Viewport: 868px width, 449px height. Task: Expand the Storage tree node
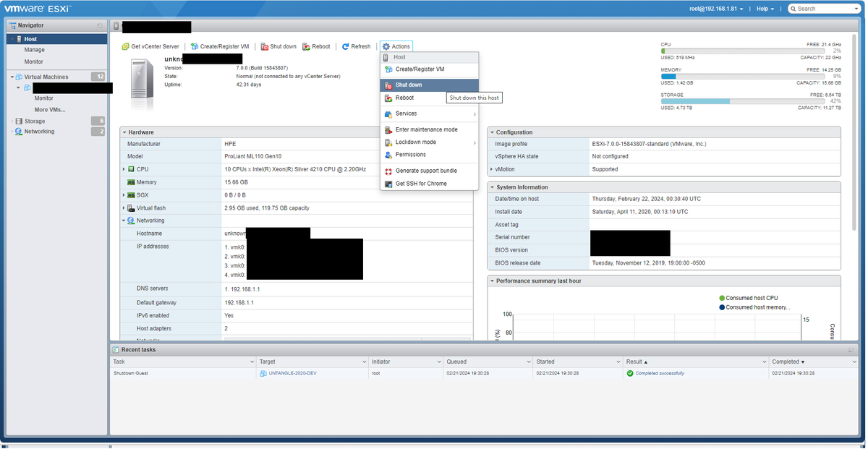[12, 121]
